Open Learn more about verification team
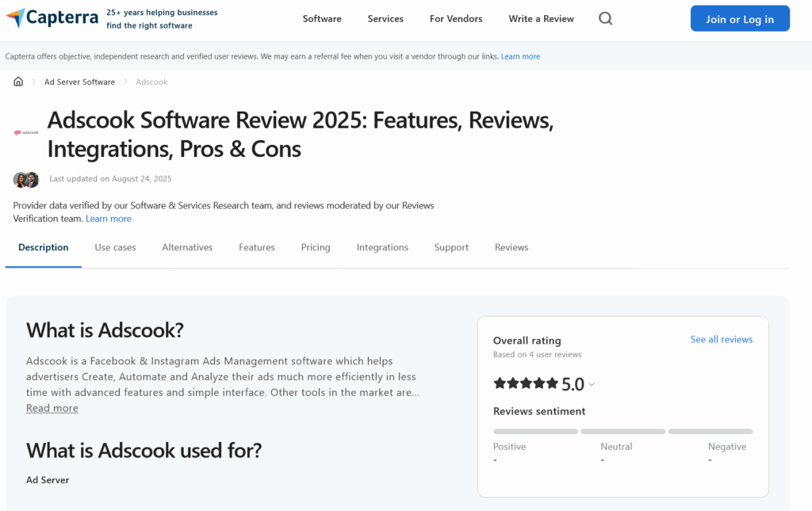Screen dimensions: 812x511 (x=108, y=219)
